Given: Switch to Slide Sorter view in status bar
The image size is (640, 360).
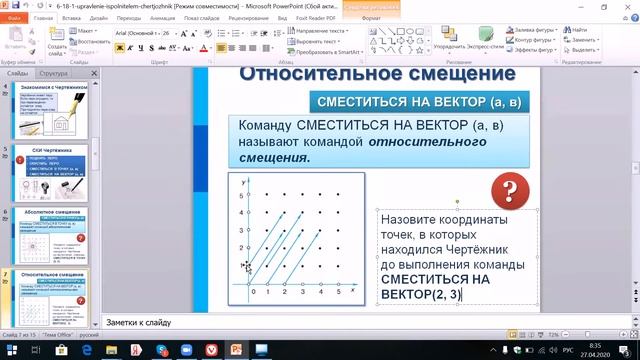Looking at the screenshot, I should [x=522, y=335].
